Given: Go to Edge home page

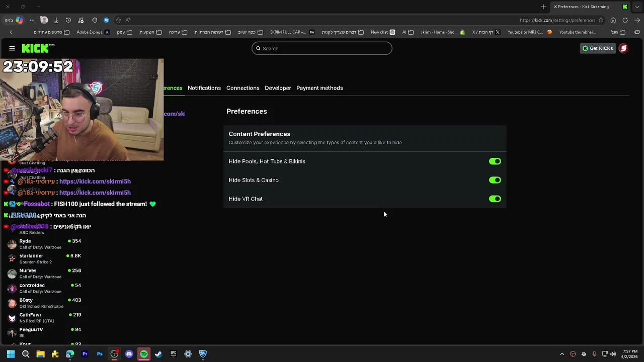Looking at the screenshot, I should click(x=613, y=20).
